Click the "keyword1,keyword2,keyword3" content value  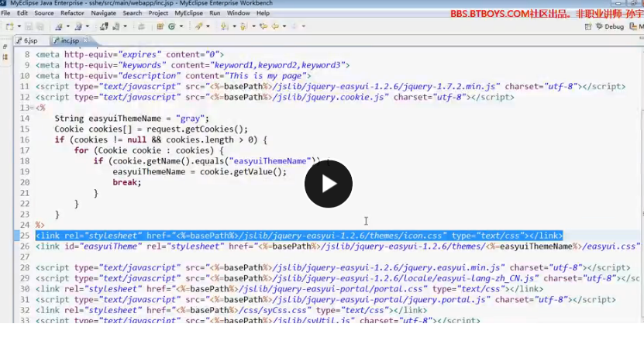pyautogui.click(x=280, y=65)
